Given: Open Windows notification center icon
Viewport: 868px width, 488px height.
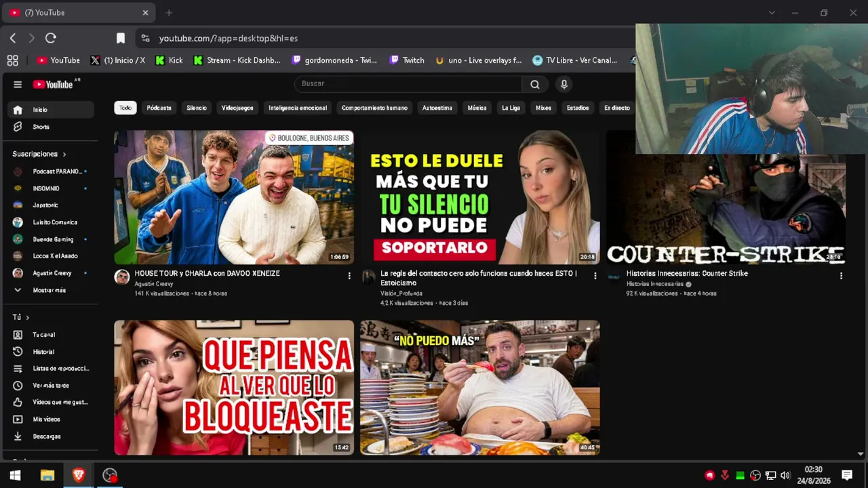Looking at the screenshot, I should click(x=847, y=476).
